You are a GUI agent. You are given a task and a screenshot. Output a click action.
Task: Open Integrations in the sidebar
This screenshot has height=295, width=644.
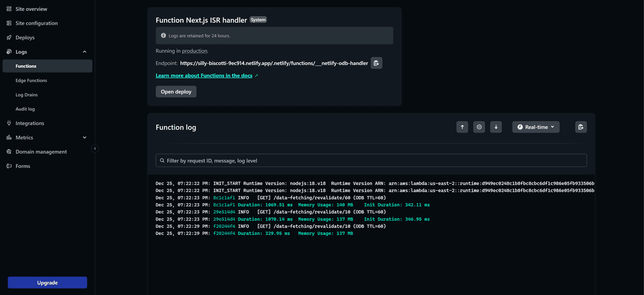[x=30, y=123]
